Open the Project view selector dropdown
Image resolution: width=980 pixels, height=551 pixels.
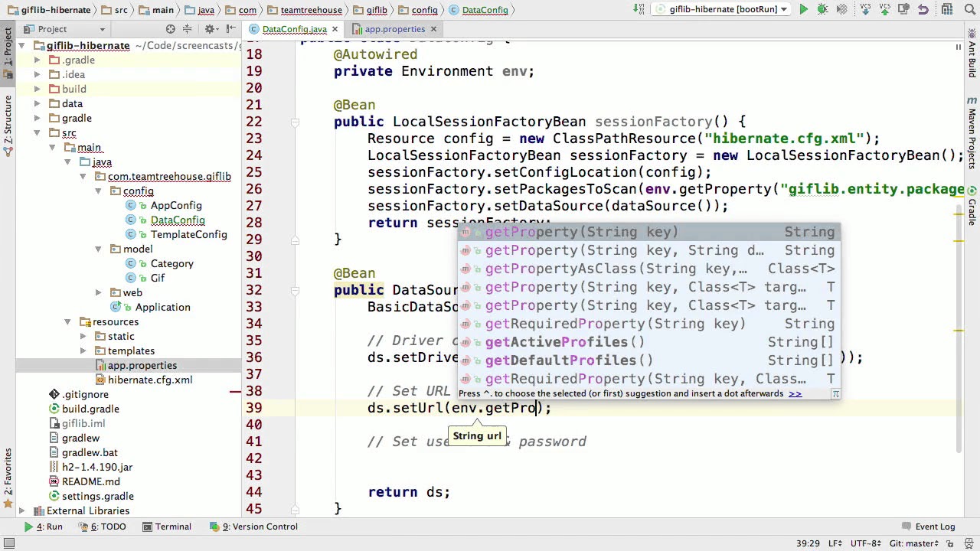coord(64,29)
